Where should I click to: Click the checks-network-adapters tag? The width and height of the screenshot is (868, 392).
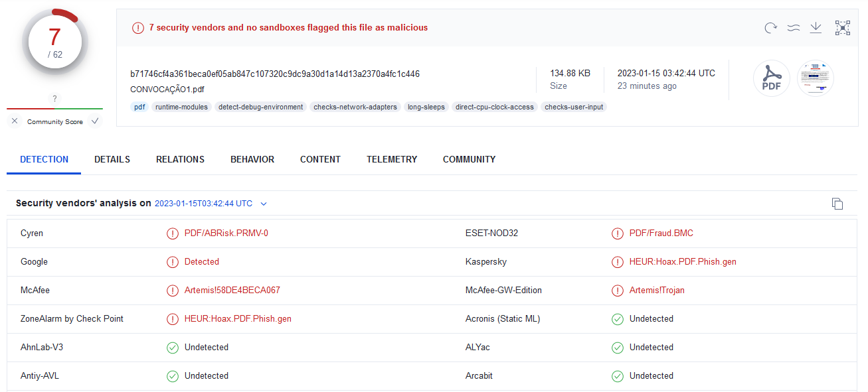[355, 107]
